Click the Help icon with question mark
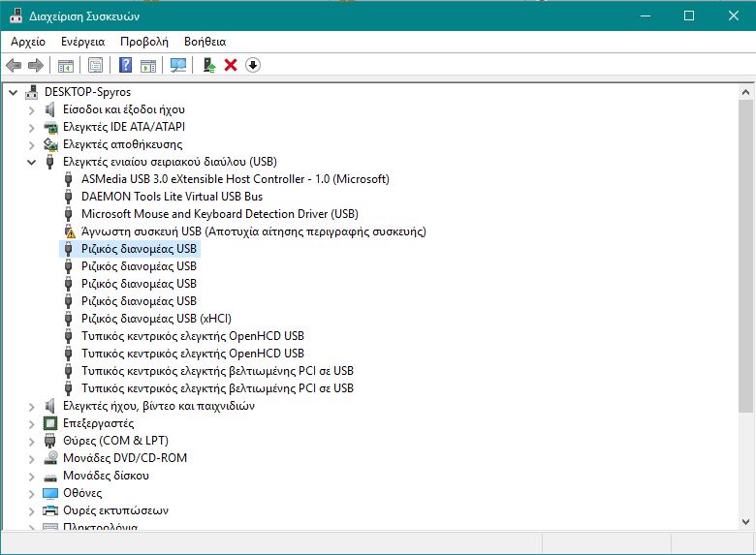The height and width of the screenshot is (555, 756). [x=125, y=65]
